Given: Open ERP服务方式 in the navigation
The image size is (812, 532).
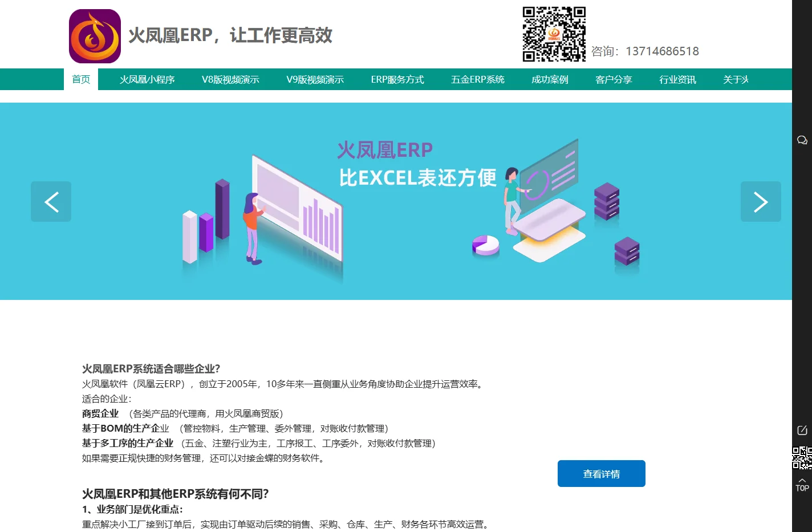Looking at the screenshot, I should (x=397, y=79).
